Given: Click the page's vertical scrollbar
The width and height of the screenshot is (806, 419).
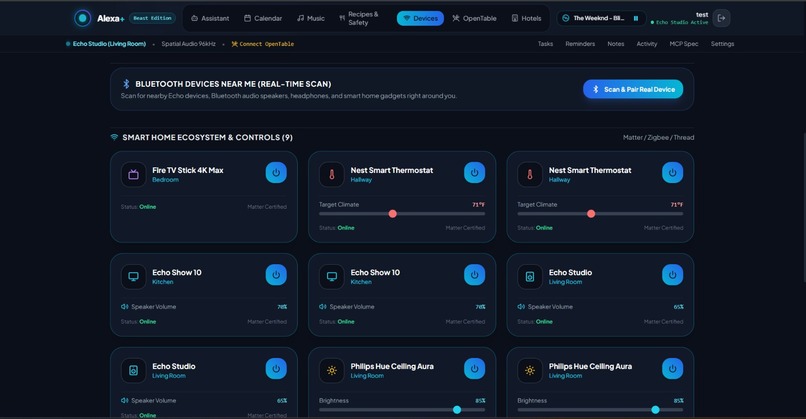Looking at the screenshot, I should click(x=803, y=206).
